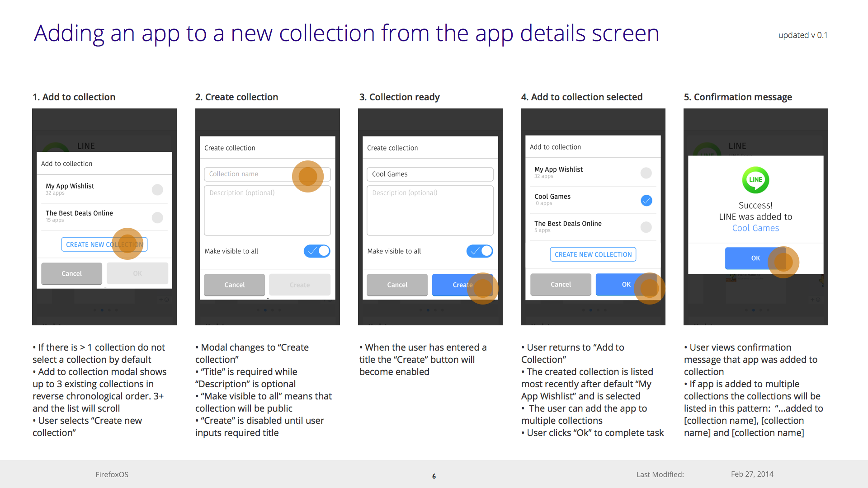Click the radio button next to The Best Deals Online
Image resolution: width=868 pixels, height=488 pixels.
[157, 216]
